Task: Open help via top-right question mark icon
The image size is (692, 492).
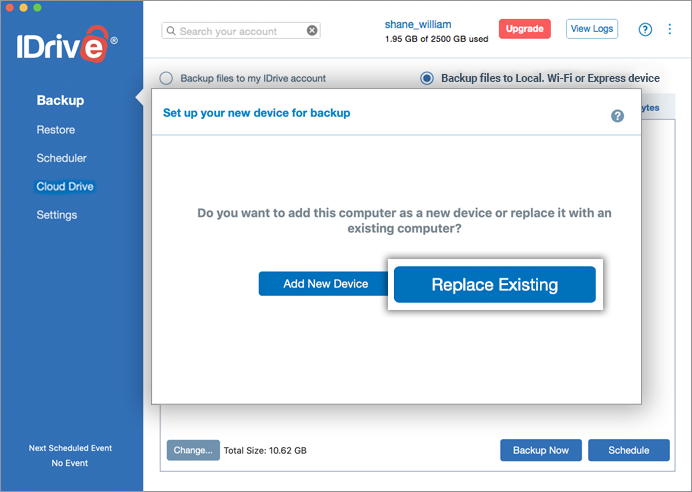Action: coord(645,30)
